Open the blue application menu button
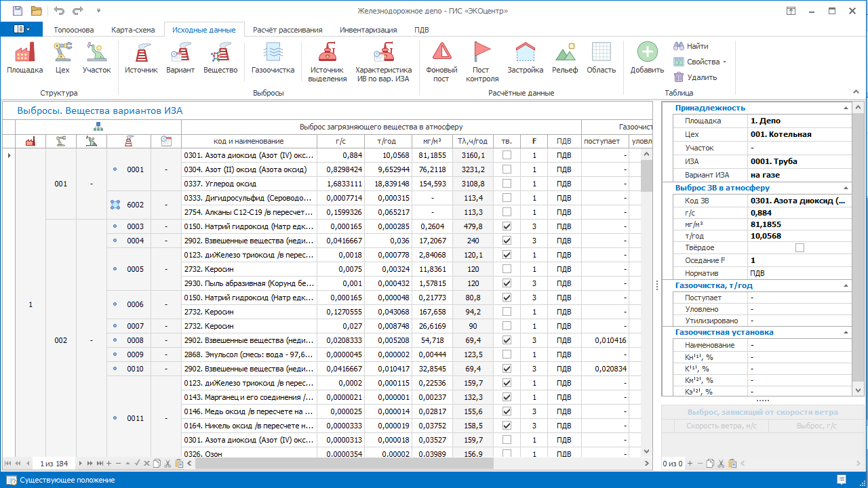This screenshot has height=488, width=868. [22, 29]
